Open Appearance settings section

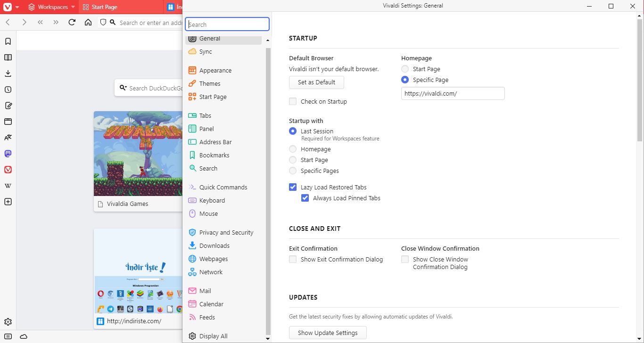click(x=223, y=70)
